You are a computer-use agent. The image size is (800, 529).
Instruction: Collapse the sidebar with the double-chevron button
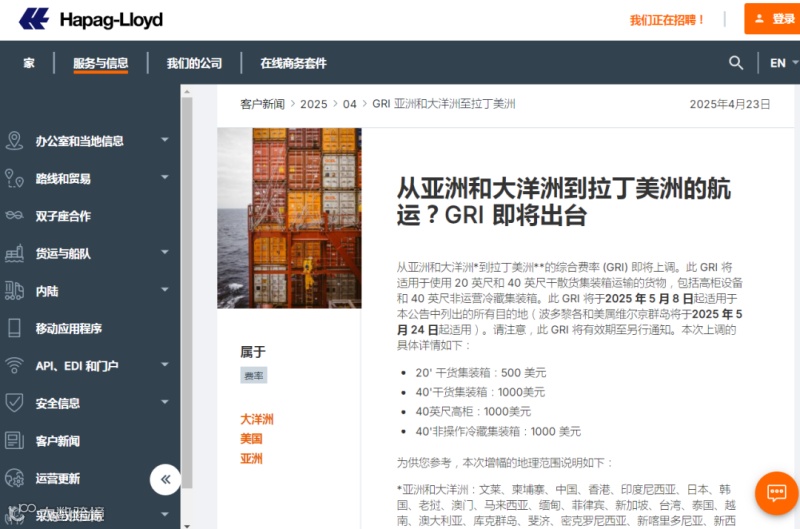tap(165, 480)
